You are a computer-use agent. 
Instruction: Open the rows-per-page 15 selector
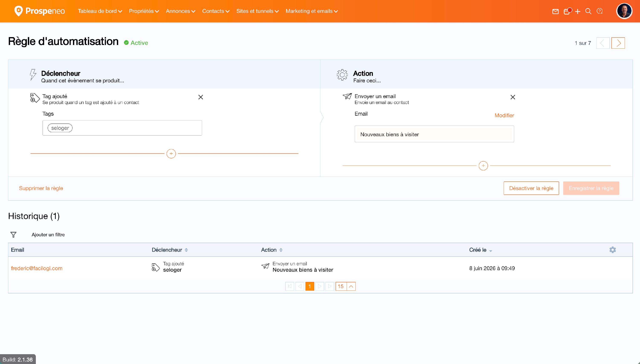click(341, 286)
